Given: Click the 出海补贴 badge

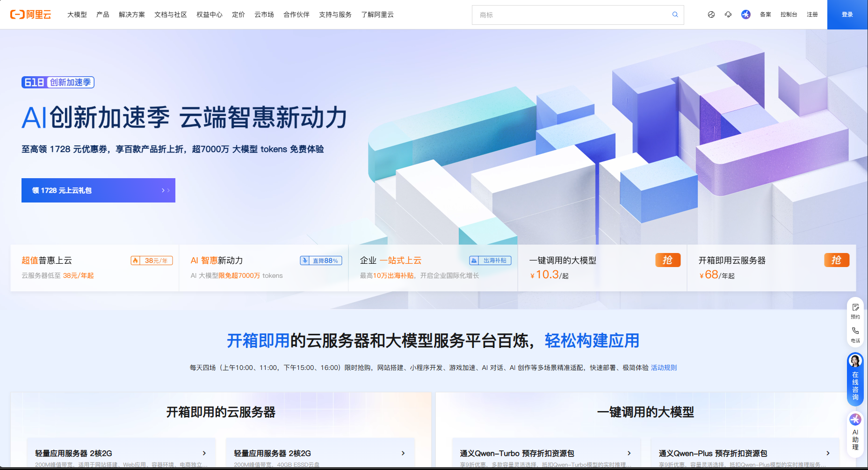Looking at the screenshot, I should [x=490, y=260].
